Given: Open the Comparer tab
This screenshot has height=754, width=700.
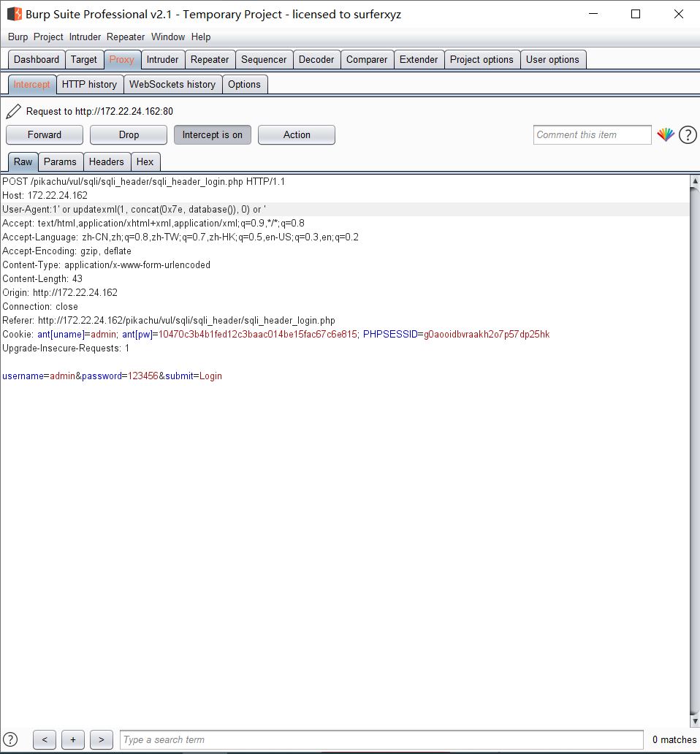Looking at the screenshot, I should pyautogui.click(x=367, y=60).
